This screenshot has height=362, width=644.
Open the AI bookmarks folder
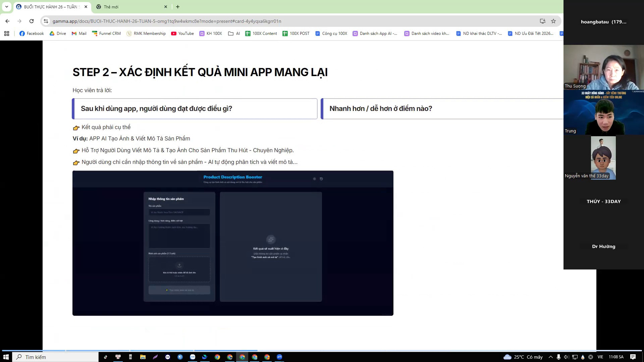(x=234, y=34)
